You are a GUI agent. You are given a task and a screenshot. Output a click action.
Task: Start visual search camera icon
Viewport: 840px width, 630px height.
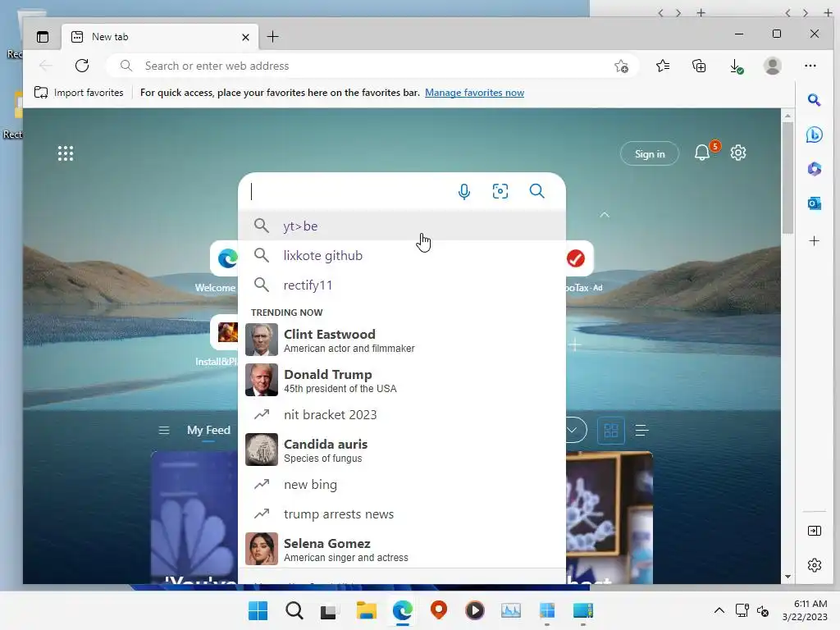500,191
